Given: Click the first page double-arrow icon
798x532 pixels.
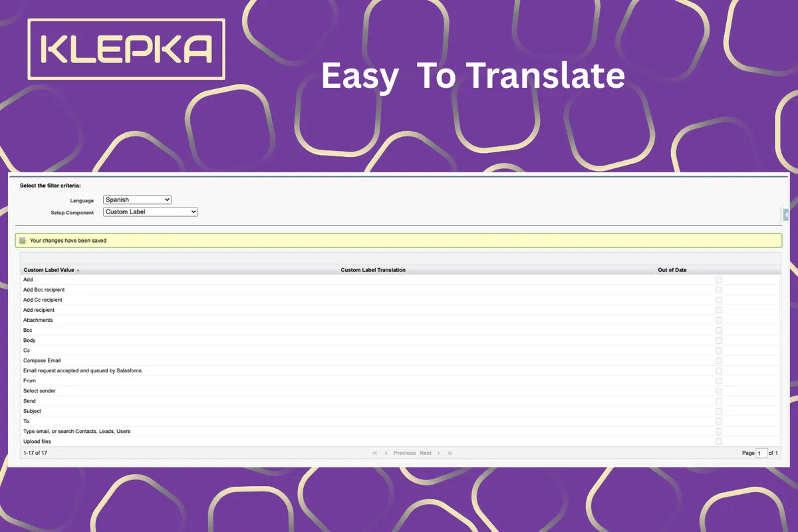Looking at the screenshot, I should (x=375, y=453).
